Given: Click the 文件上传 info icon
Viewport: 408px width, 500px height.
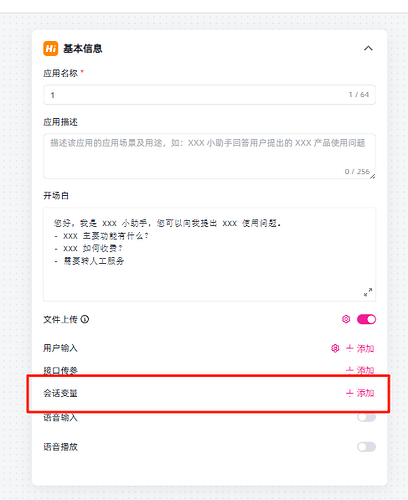Looking at the screenshot, I should click(85, 319).
